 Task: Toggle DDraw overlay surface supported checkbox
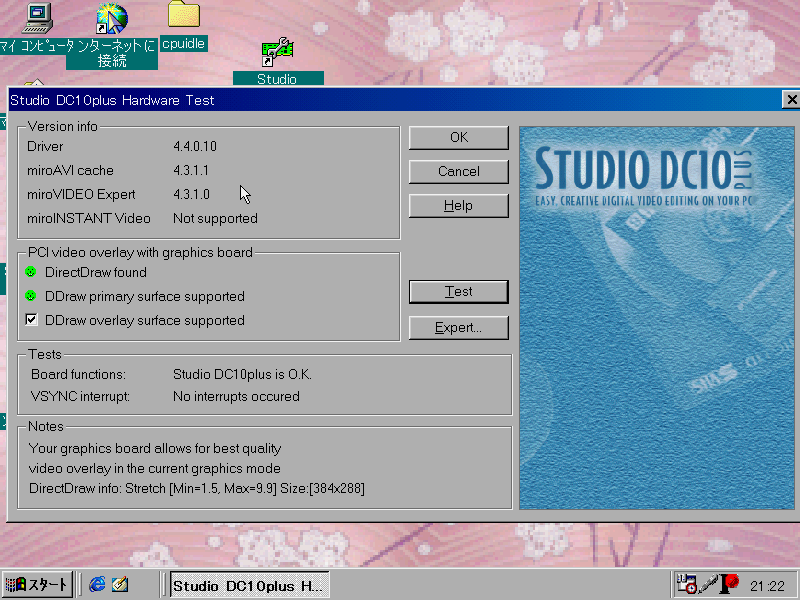pyautogui.click(x=31, y=320)
